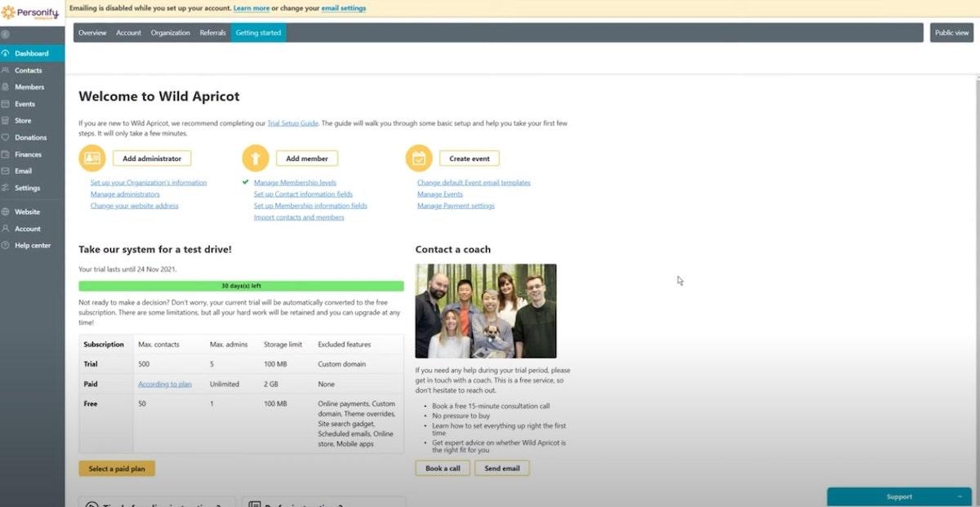Click the Store sidebar icon
The width and height of the screenshot is (980, 507).
[6, 121]
